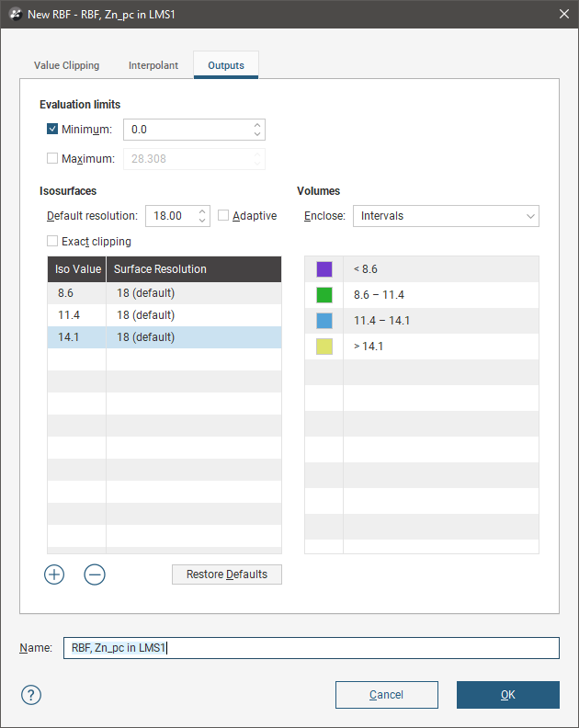
Task: Click the Leapfrog app icon in title bar
Action: click(16, 14)
